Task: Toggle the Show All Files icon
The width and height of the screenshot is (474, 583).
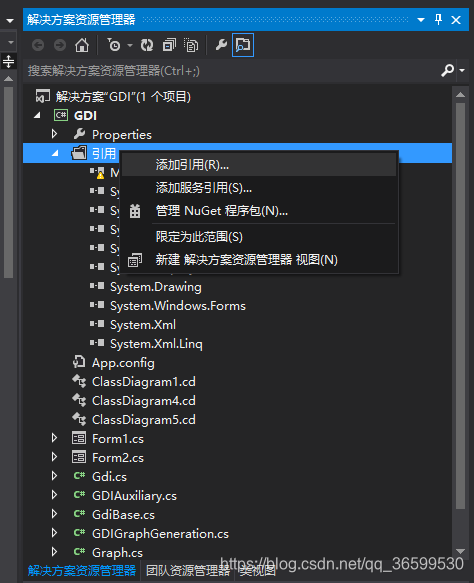Action: coord(191,45)
